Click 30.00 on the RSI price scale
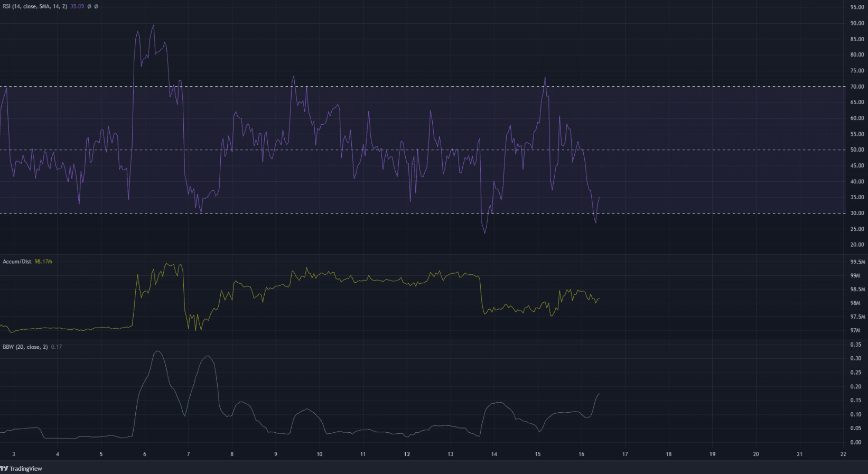Viewport: 868px width, 474px height. (857, 213)
